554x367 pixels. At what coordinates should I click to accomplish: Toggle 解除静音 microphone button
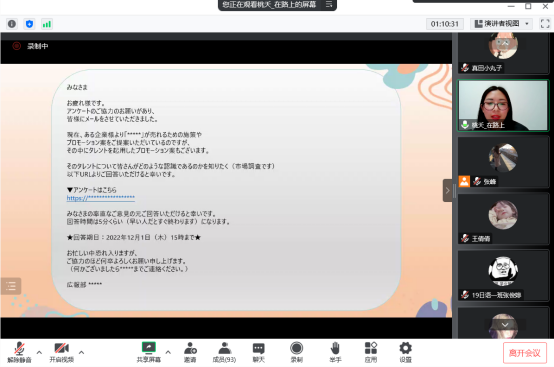19,352
